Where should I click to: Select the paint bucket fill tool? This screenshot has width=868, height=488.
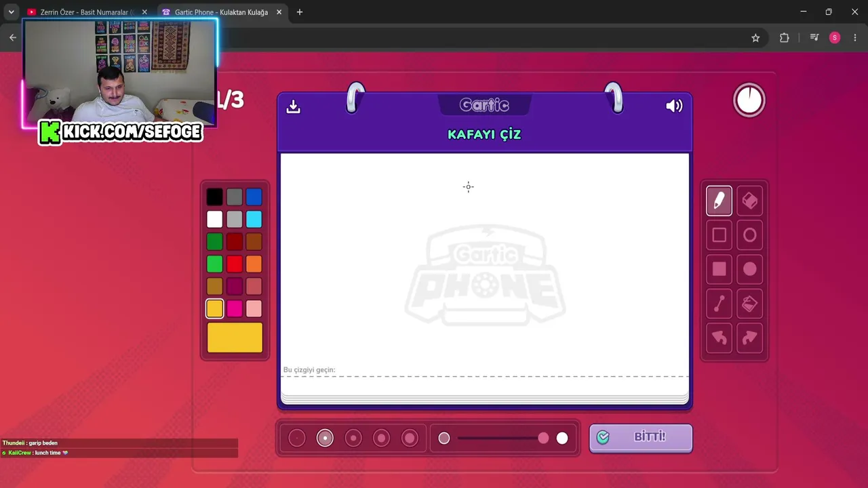pyautogui.click(x=749, y=304)
